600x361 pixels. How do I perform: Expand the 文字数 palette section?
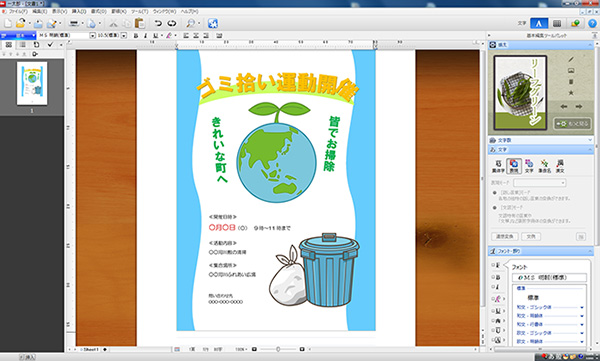coord(541,140)
